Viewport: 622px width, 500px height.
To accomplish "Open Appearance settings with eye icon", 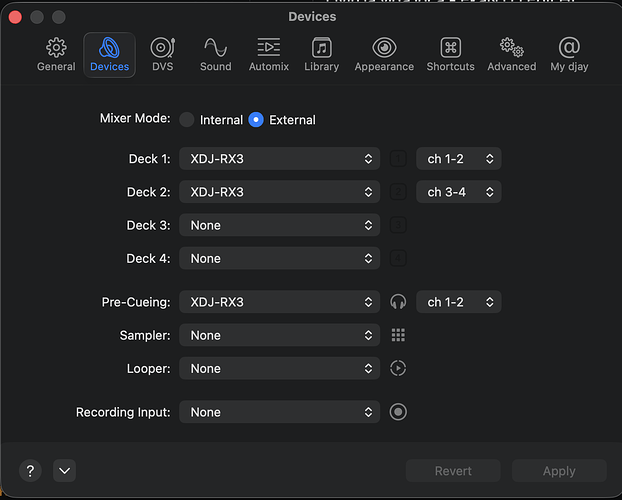I will tap(384, 54).
